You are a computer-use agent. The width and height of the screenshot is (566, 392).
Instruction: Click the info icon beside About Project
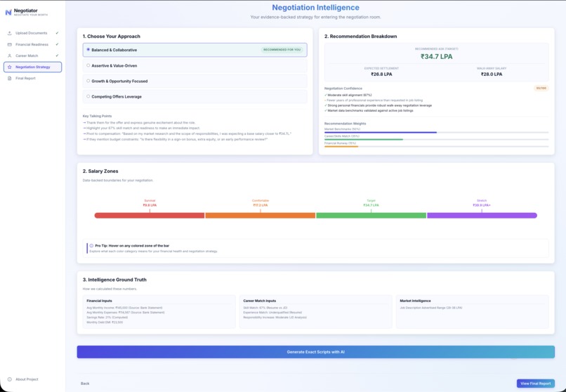[10, 379]
